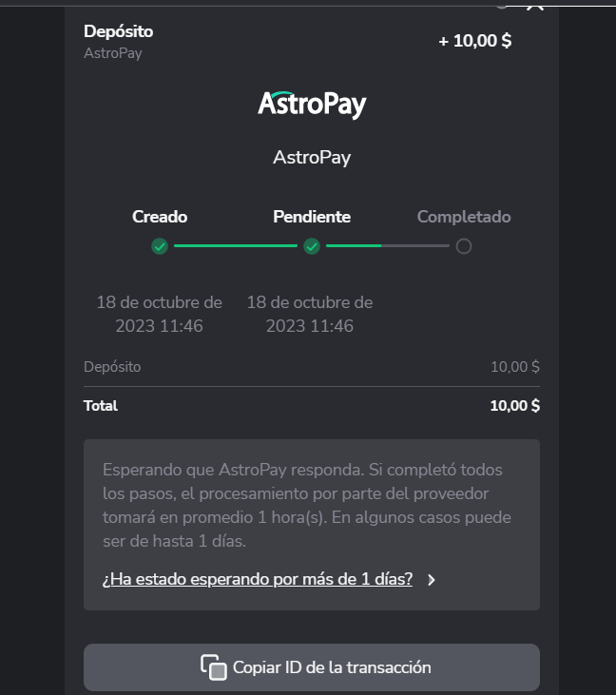
Task: Click the Creado green checkmark step
Action: 160,246
